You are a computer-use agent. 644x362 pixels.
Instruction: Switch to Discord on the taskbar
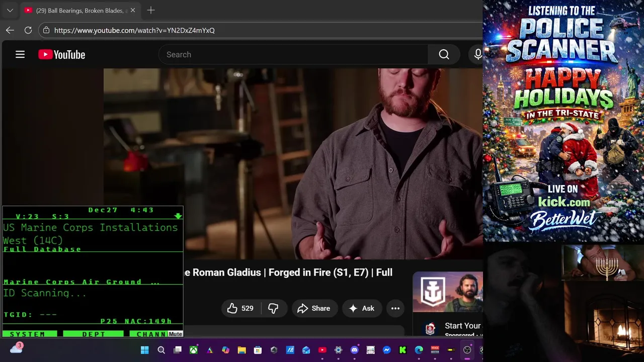point(354,350)
